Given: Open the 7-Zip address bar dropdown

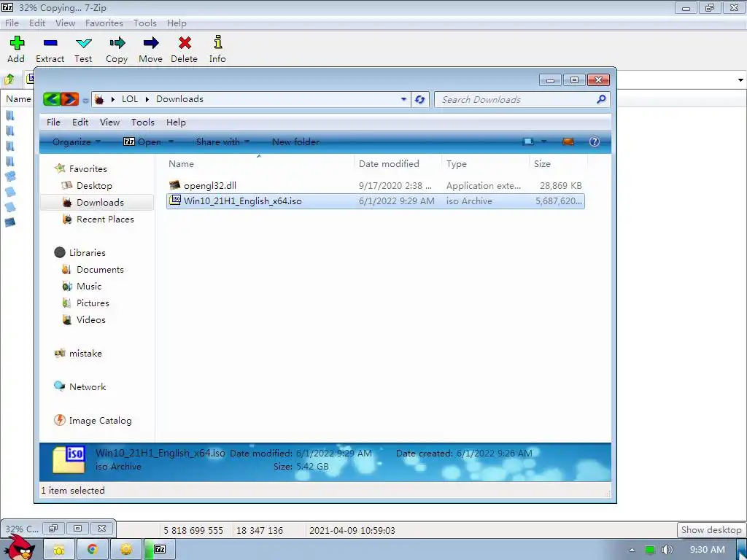Looking at the screenshot, I should [x=740, y=80].
